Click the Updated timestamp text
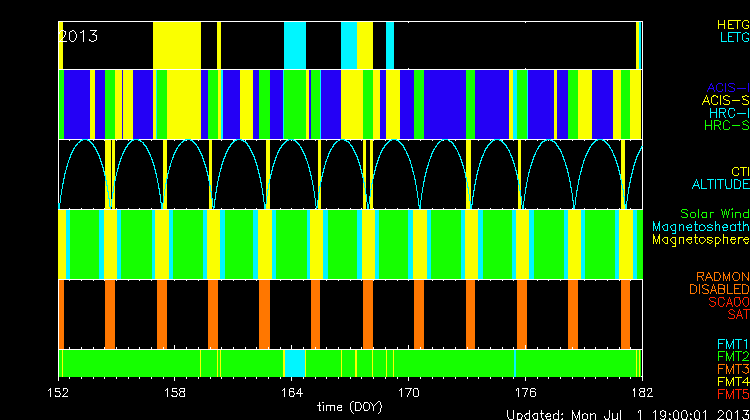The height and width of the screenshot is (420, 750). (627, 413)
